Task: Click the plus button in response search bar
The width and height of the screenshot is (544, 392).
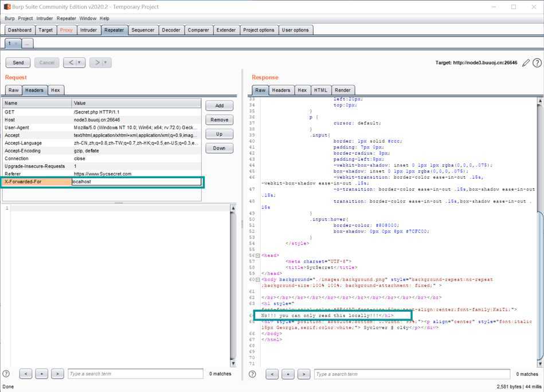Action: click(x=288, y=374)
